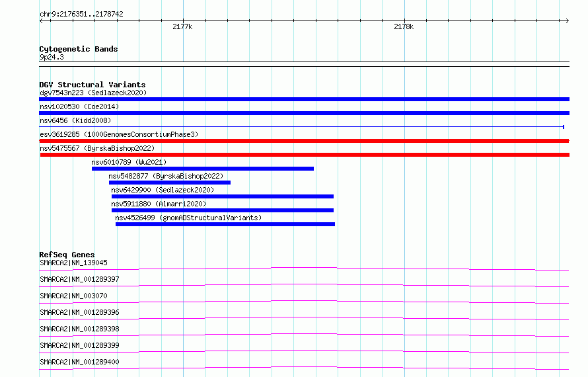The image size is (588, 377).
Task: Select the nsv5911880 (Almarri2020) label
Action: click(159, 204)
